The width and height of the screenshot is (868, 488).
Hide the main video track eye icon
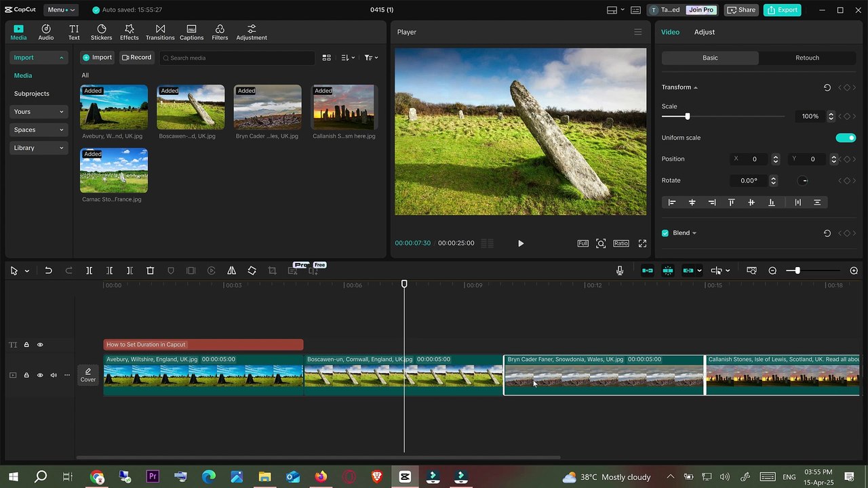40,375
